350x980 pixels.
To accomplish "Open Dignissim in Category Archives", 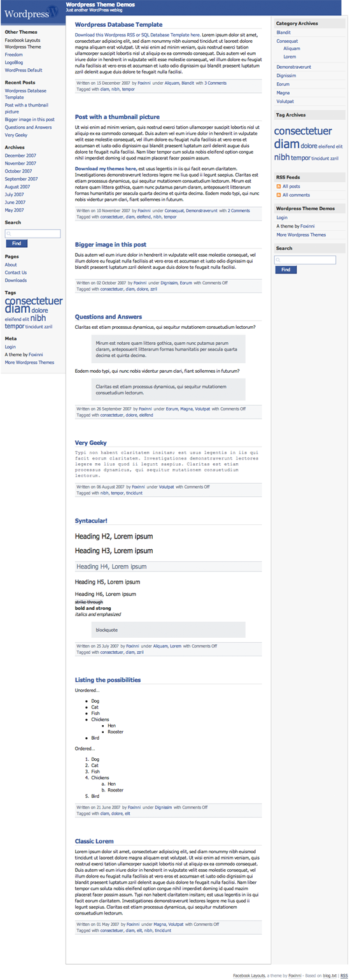I will [286, 75].
